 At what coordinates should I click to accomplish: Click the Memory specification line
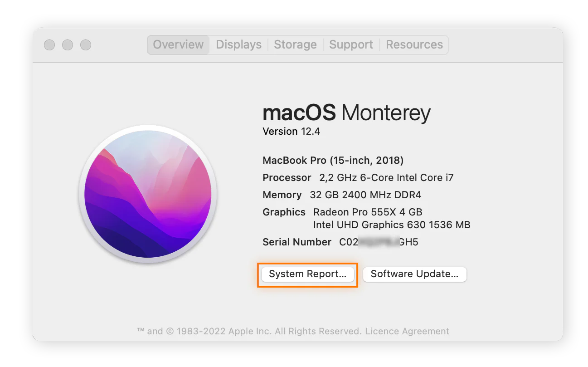click(x=342, y=195)
